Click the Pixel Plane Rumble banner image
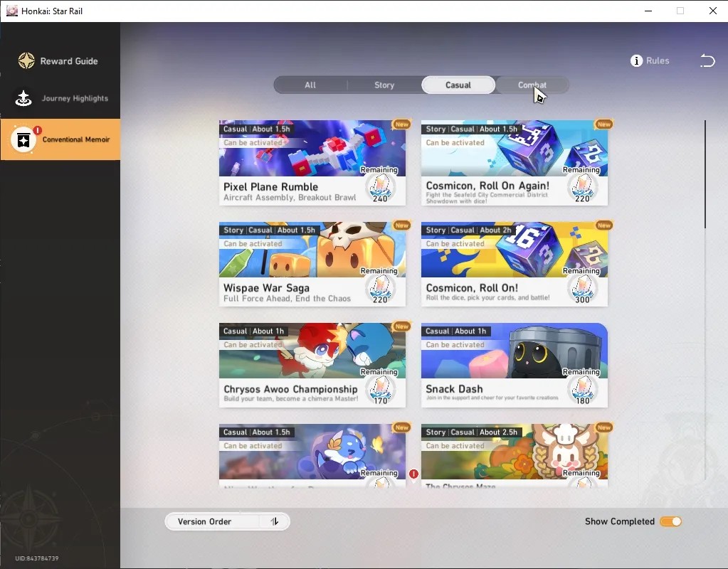This screenshot has height=569, width=728. point(312,148)
